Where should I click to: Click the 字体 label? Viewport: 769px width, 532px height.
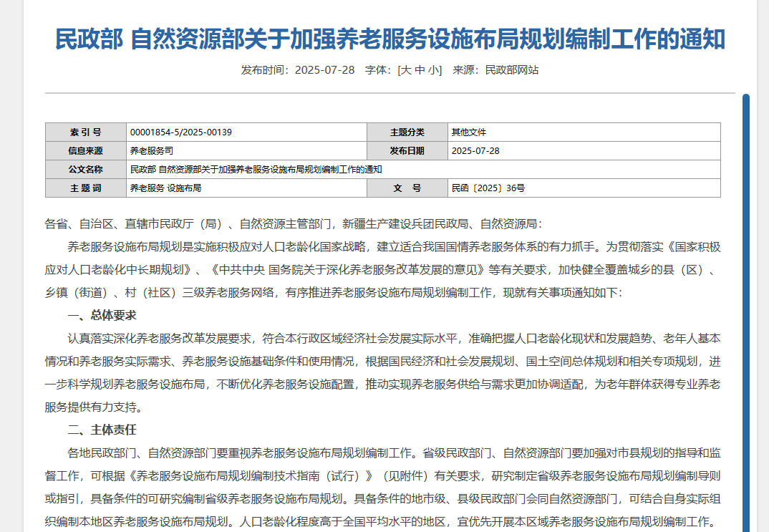(x=376, y=70)
